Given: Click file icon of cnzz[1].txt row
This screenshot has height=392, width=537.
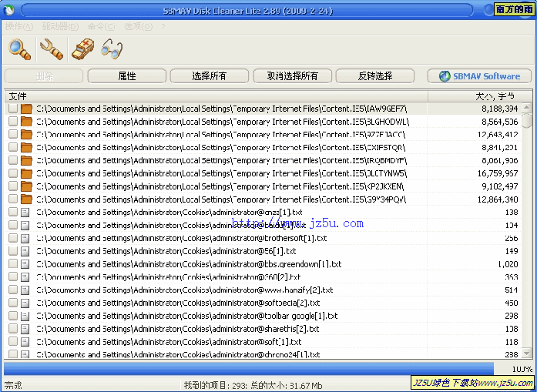Looking at the screenshot, I should (x=25, y=213).
